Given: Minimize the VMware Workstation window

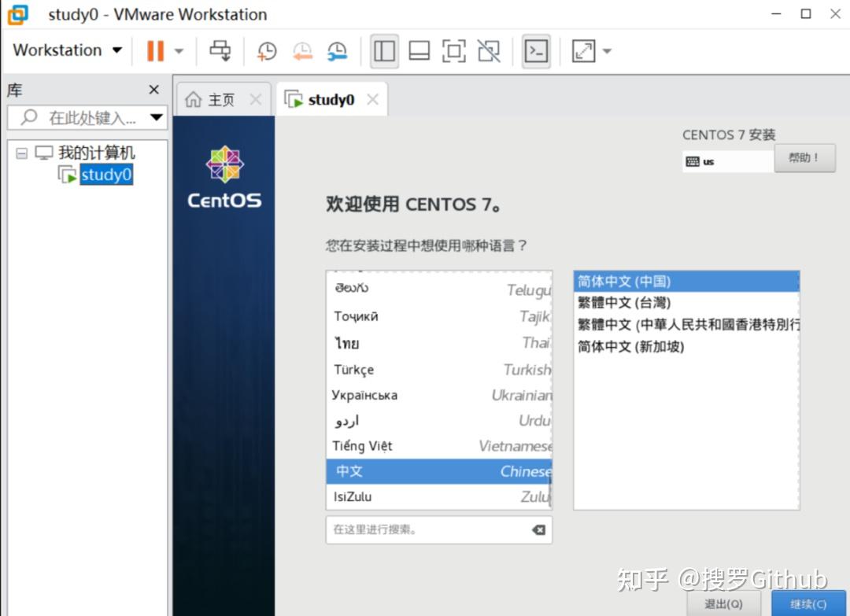Looking at the screenshot, I should [x=776, y=13].
